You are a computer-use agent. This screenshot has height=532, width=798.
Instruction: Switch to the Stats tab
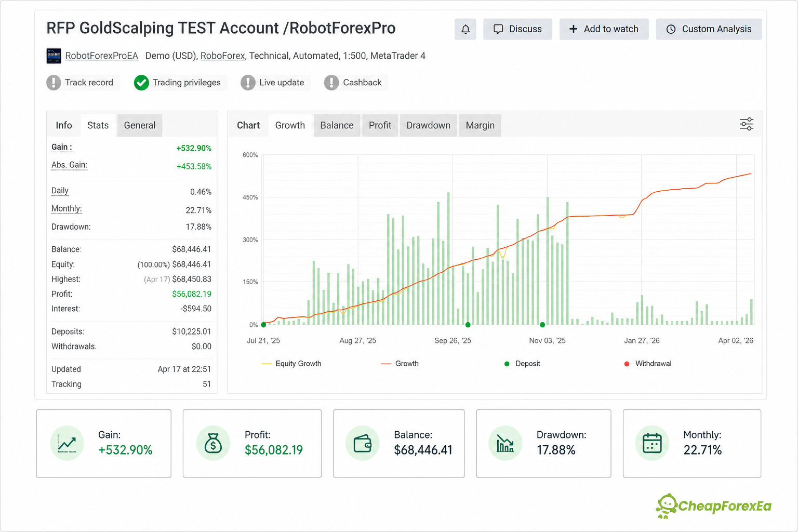(98, 125)
